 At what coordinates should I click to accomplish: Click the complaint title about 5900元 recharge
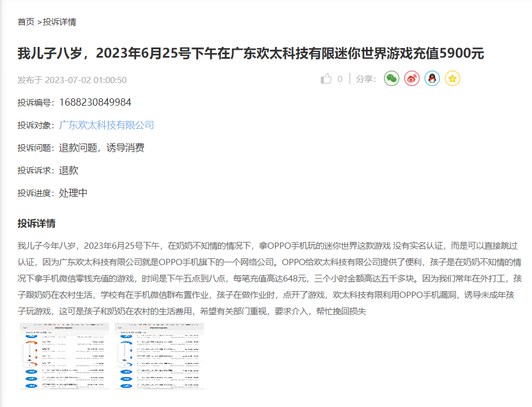pos(251,53)
